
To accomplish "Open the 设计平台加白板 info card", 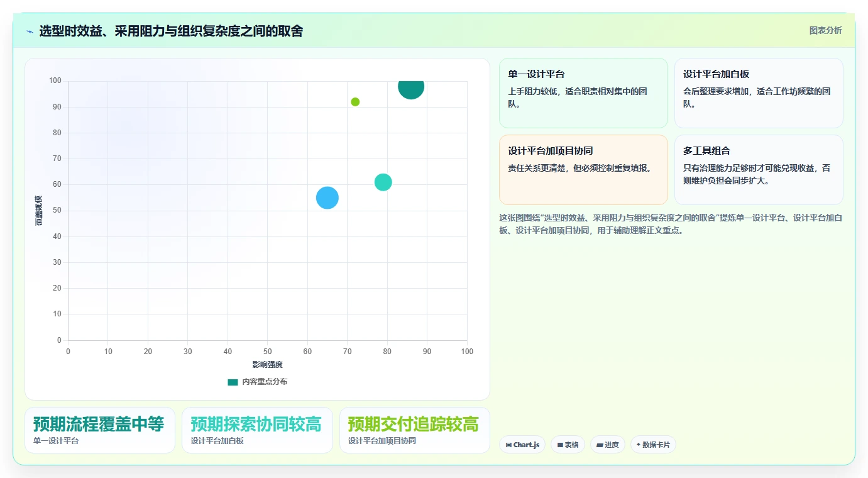I will (x=759, y=93).
